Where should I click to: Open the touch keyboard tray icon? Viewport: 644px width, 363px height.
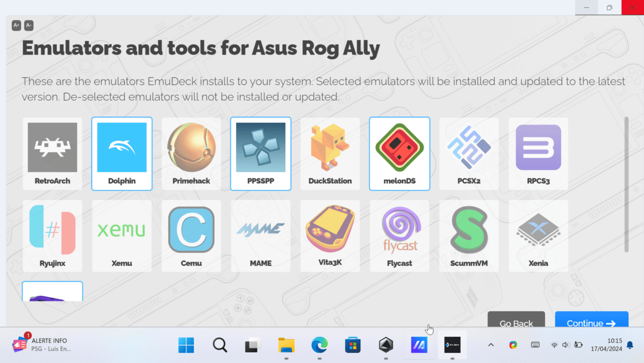coord(535,345)
